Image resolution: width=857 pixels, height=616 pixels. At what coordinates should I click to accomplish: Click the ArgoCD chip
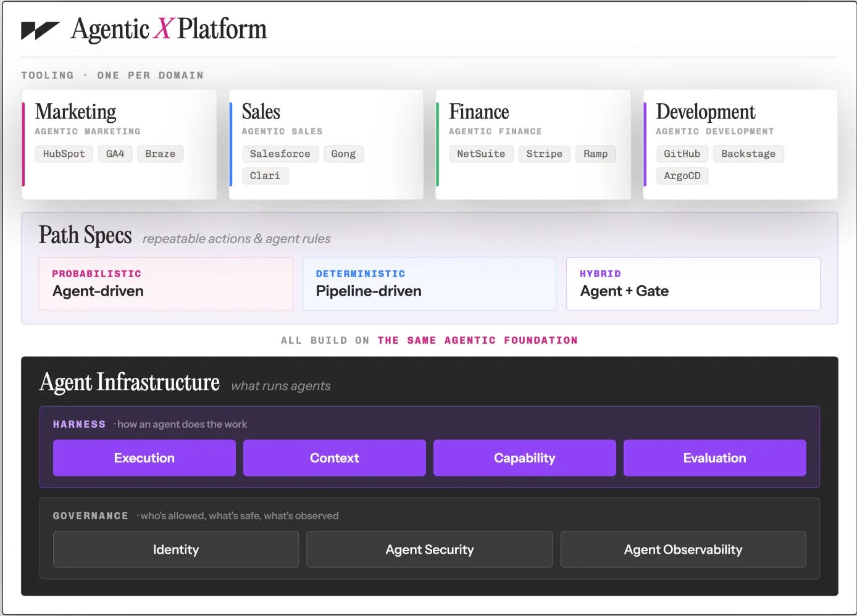[682, 176]
